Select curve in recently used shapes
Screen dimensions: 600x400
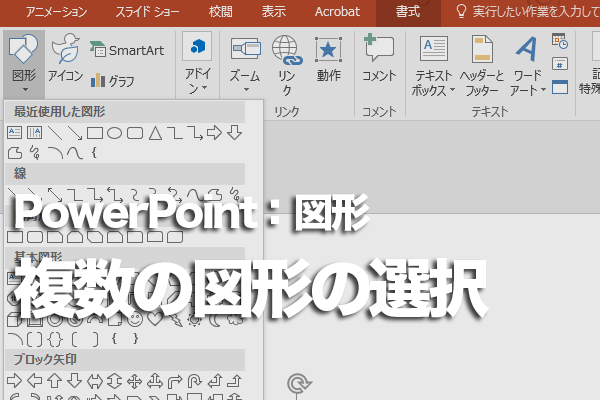75,153
